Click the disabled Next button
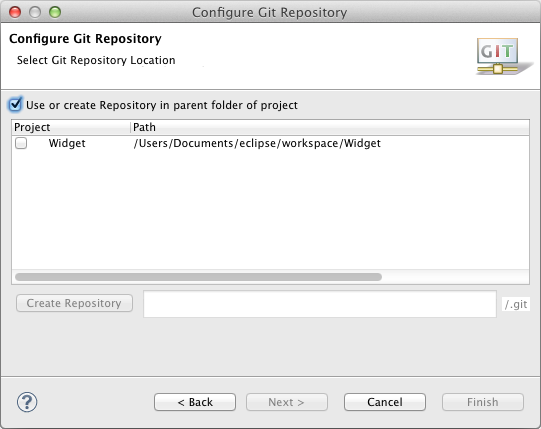The height and width of the screenshot is (429, 541). (x=286, y=402)
